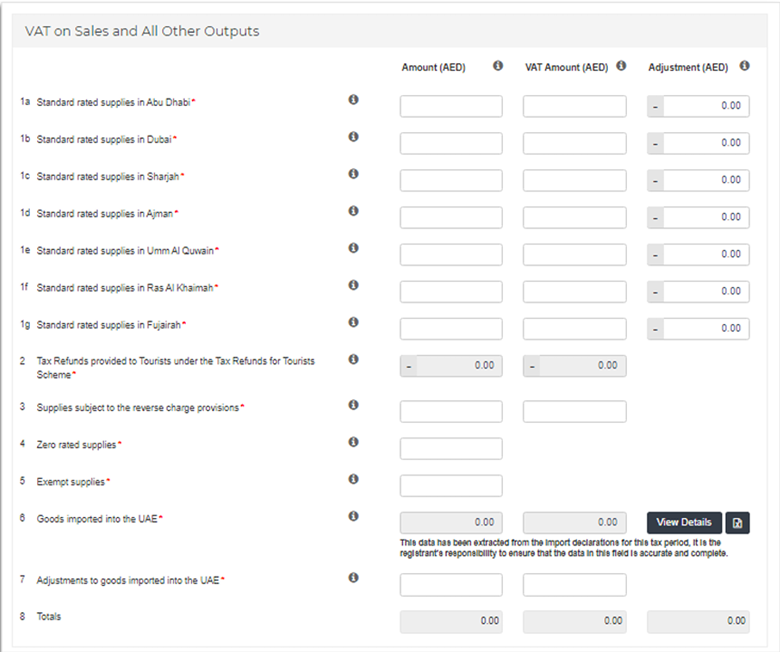This screenshot has height=652, width=780.
Task: Click info icon beside Adjustment (AED) header
Action: coord(744,66)
